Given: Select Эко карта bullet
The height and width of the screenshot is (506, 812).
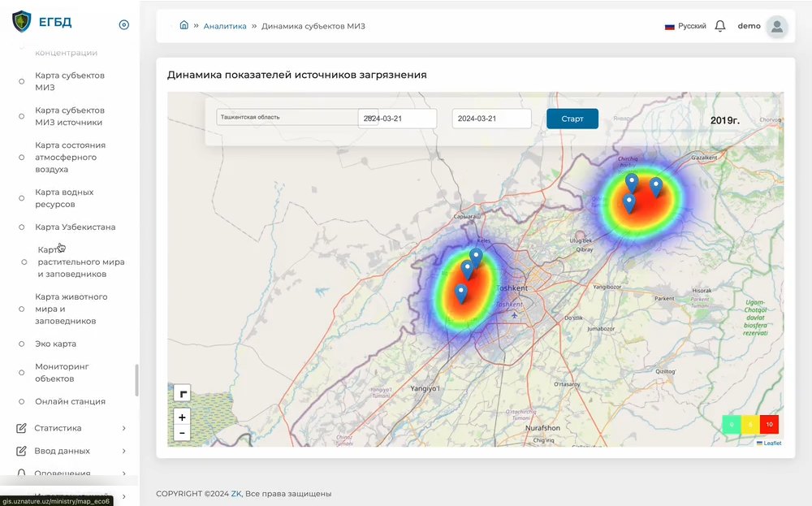Looking at the screenshot, I should [x=21, y=344].
